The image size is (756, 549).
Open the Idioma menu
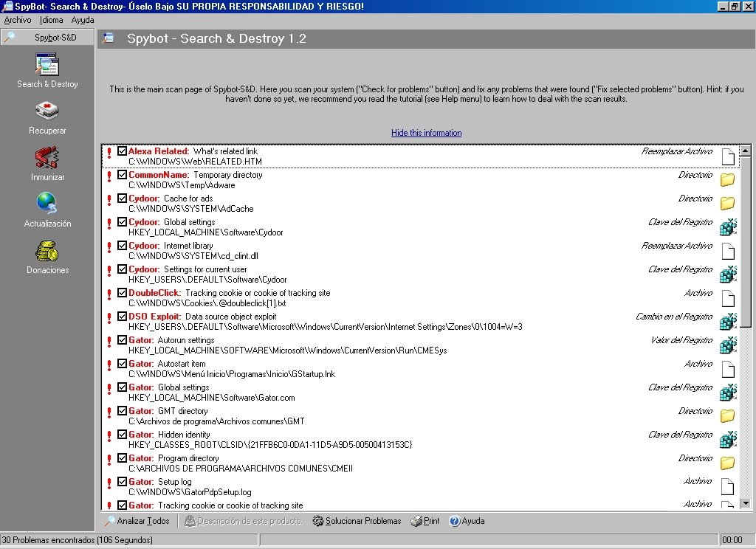point(51,20)
